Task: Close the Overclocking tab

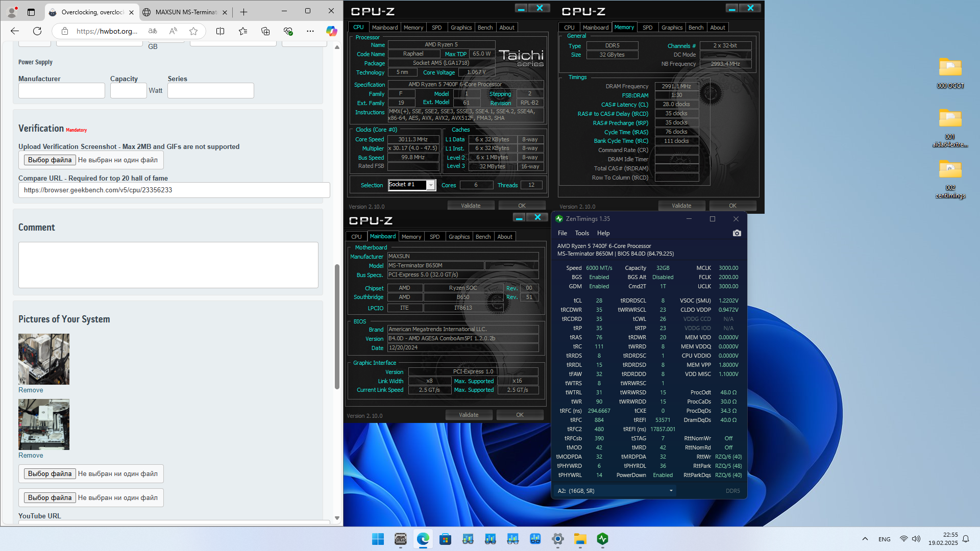Action: (131, 12)
